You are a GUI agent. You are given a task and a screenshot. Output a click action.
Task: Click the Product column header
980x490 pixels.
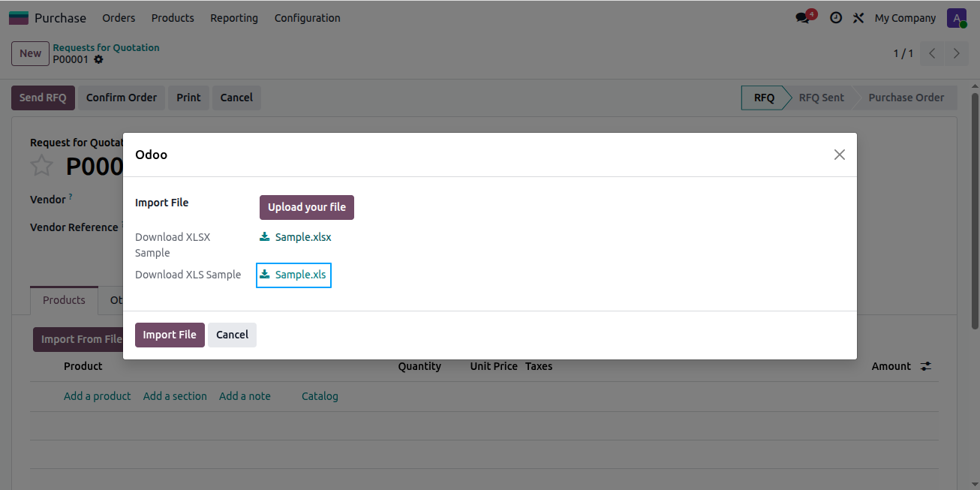tap(83, 366)
